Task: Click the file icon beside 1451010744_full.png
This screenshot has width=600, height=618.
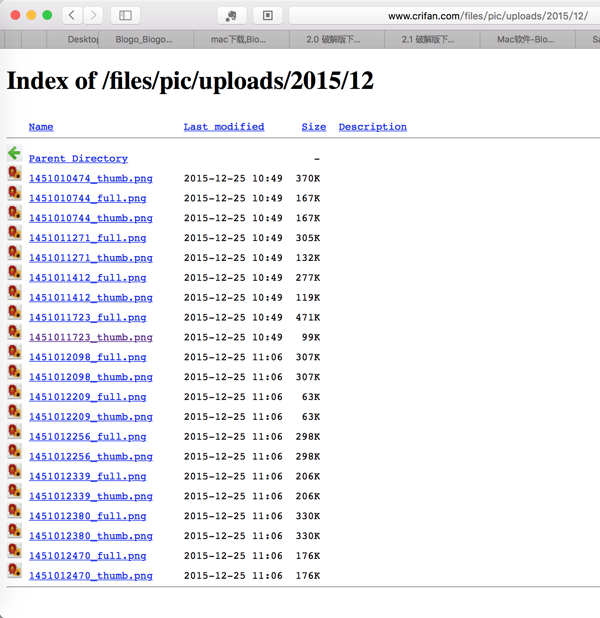Action: [x=15, y=193]
